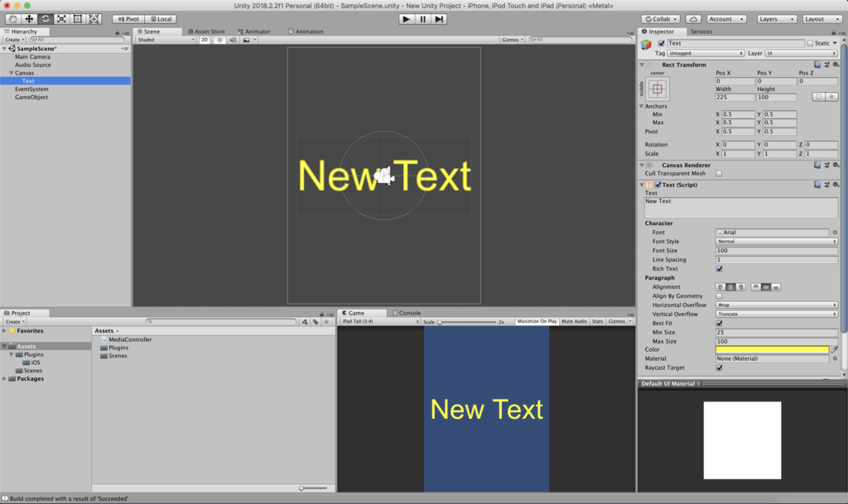
Task: Toggle Static checkbox
Action: [810, 43]
